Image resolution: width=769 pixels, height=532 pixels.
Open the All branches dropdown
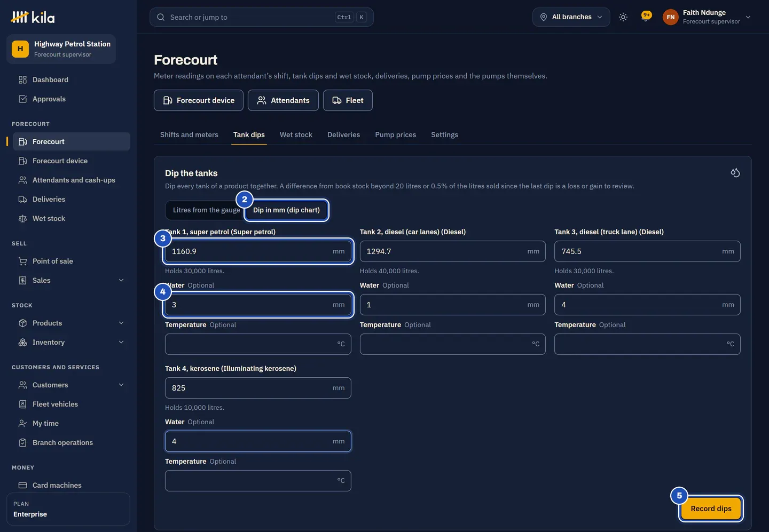point(571,17)
